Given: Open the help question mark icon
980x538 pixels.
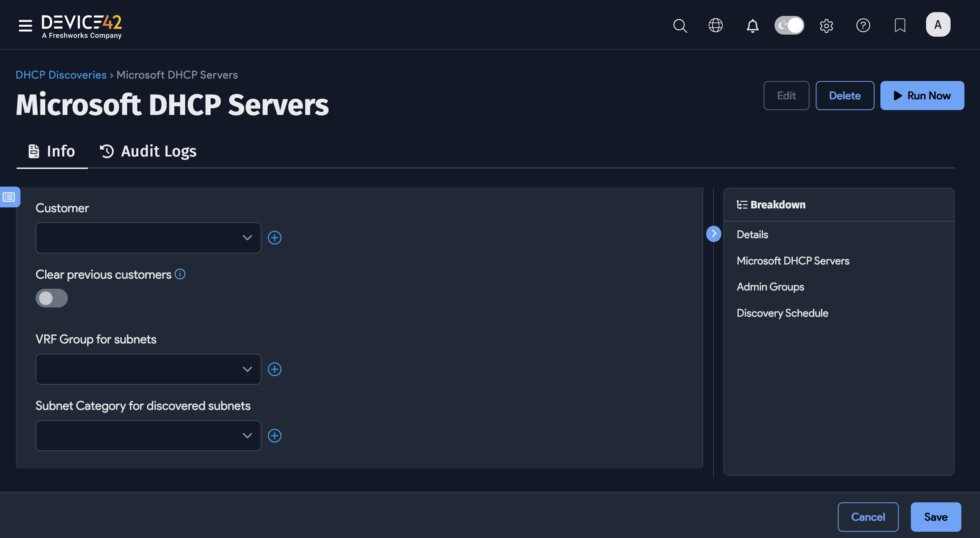Looking at the screenshot, I should tap(863, 26).
